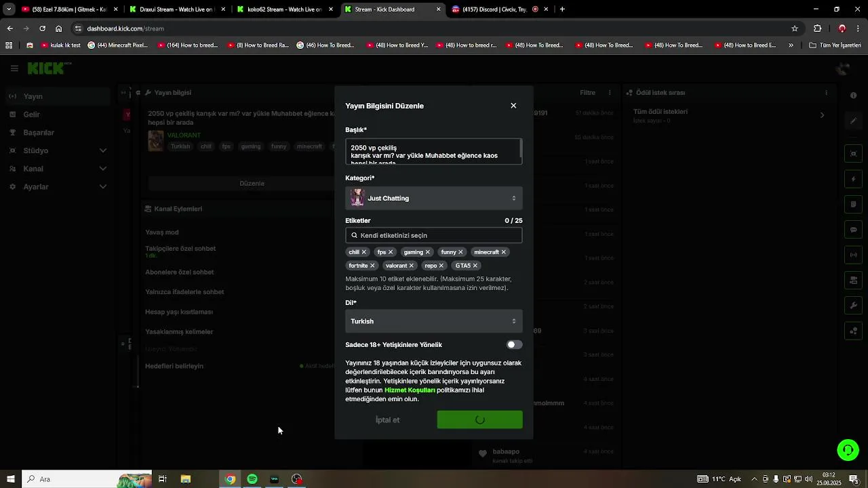Switch to the koko62 Stream browser tab

click(284, 9)
